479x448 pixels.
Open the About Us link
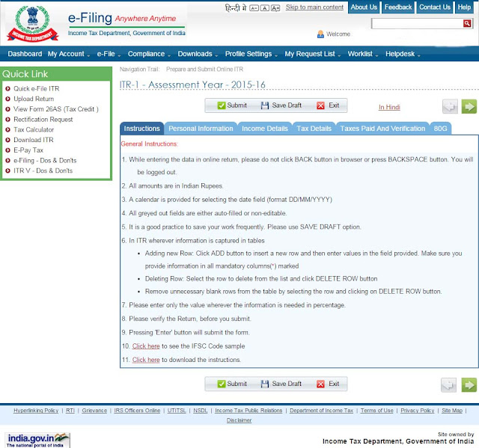click(364, 7)
